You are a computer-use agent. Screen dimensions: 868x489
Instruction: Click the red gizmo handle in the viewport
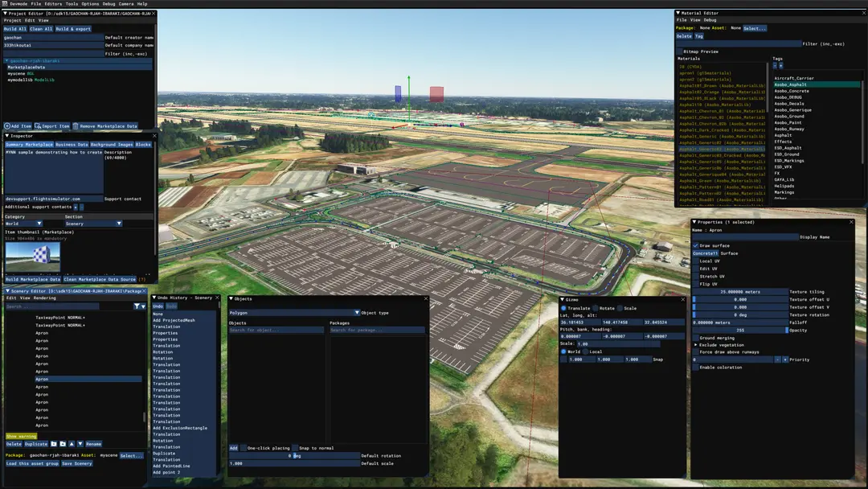[x=436, y=93]
